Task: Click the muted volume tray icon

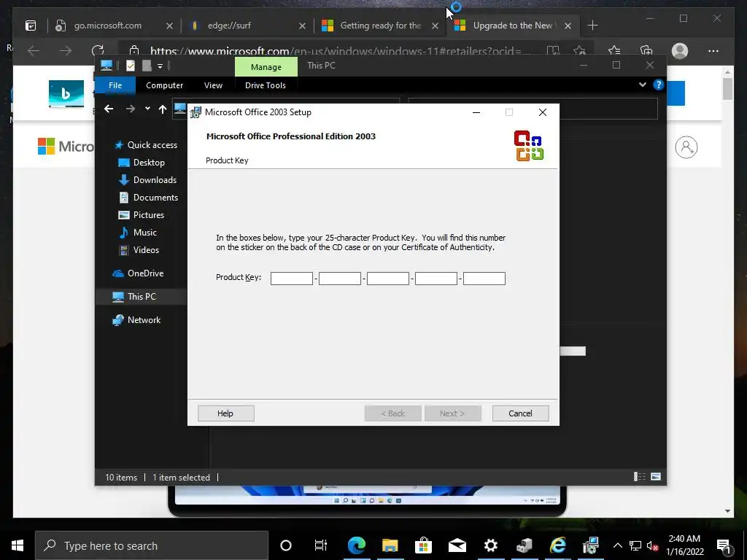Action: [x=653, y=545]
